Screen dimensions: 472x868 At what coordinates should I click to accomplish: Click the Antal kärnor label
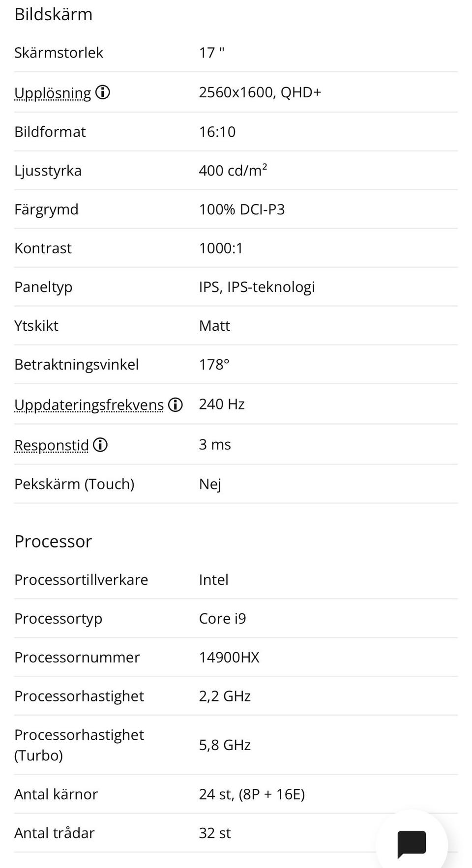pyautogui.click(x=56, y=794)
